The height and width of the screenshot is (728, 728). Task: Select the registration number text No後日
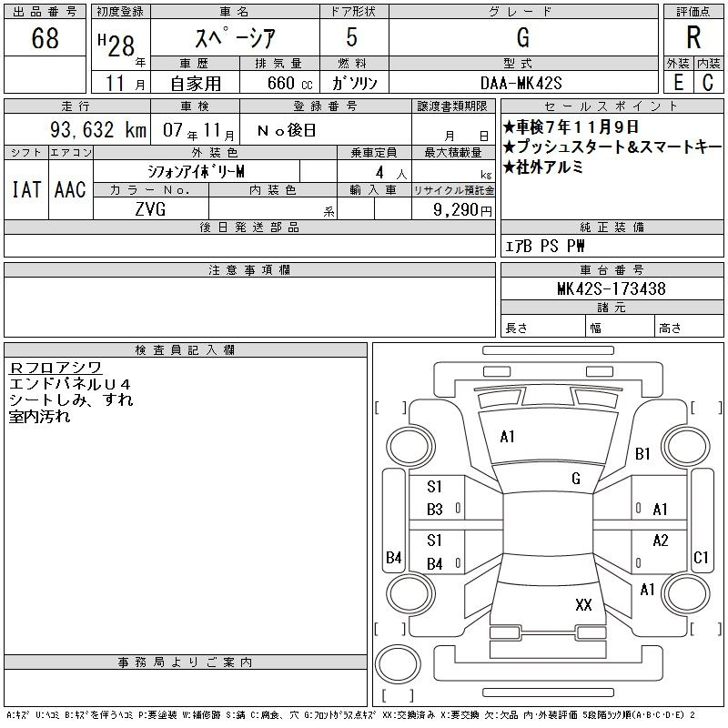pos(287,130)
